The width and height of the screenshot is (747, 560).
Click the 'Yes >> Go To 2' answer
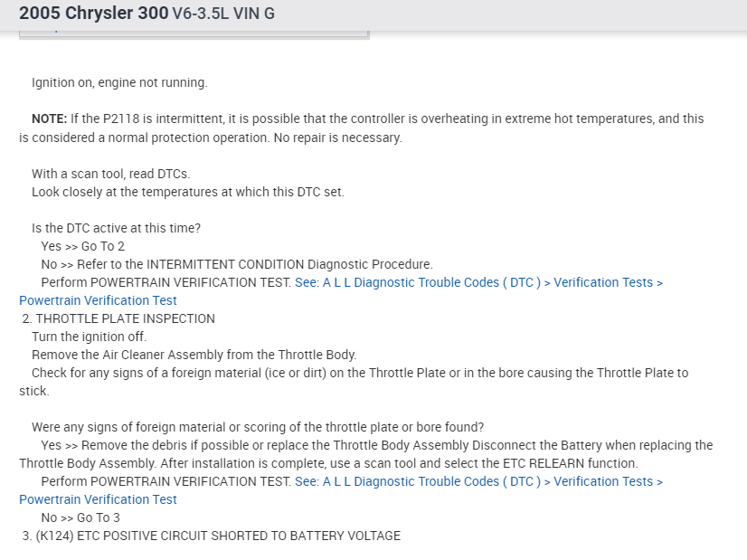tap(83, 246)
